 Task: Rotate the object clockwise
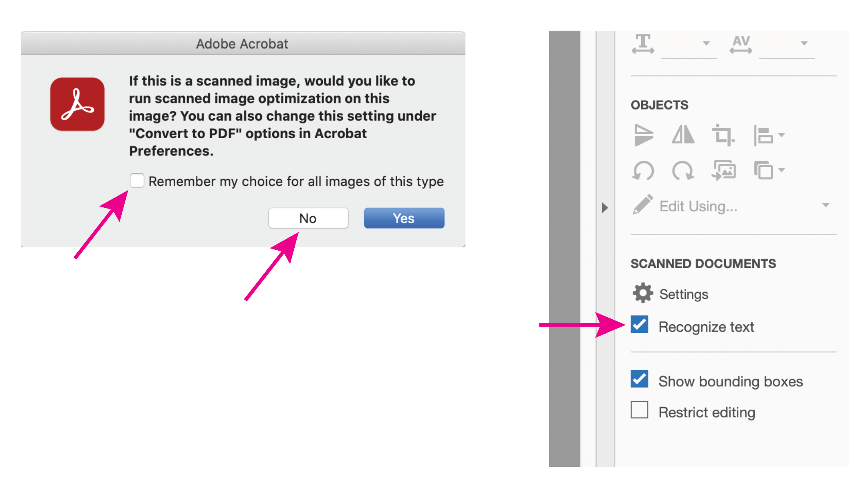click(683, 171)
